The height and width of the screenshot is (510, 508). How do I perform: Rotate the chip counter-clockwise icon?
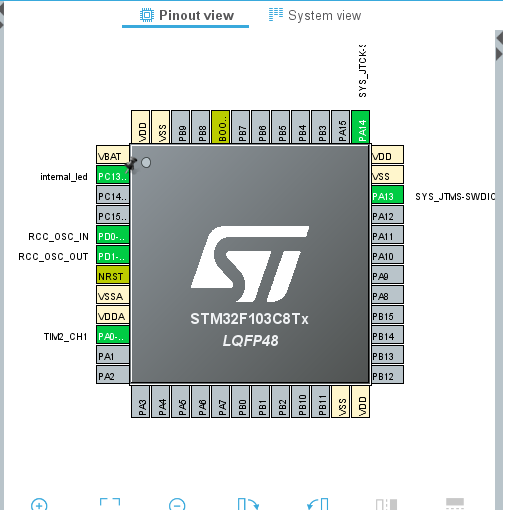point(317,504)
